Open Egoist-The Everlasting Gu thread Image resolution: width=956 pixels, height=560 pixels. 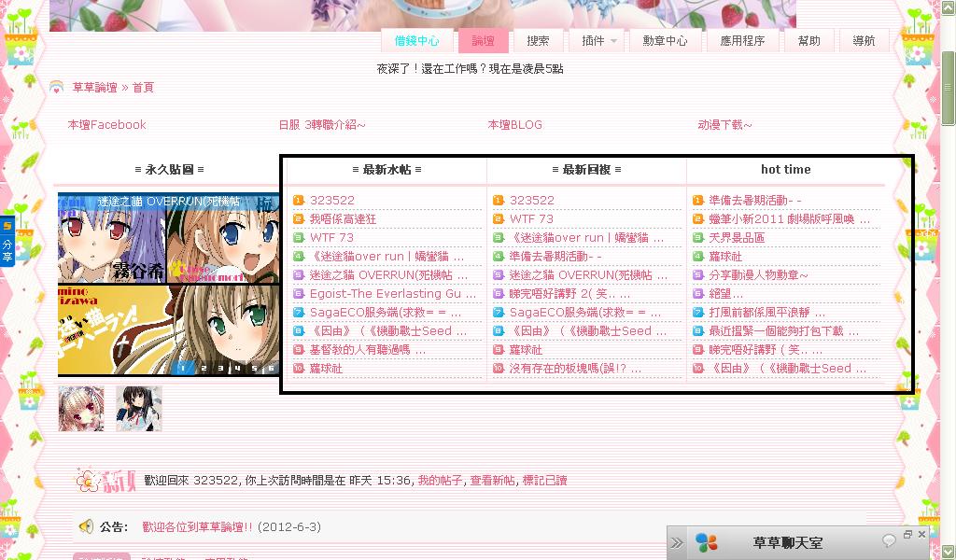coord(393,294)
